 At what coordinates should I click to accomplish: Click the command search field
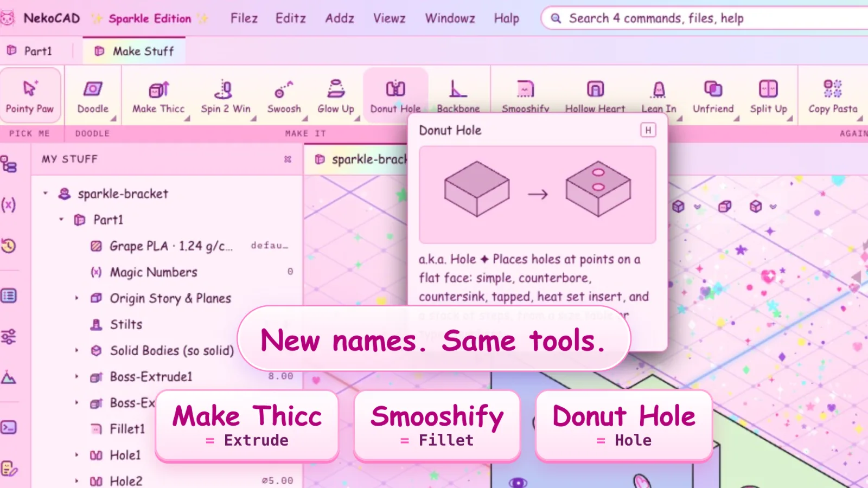click(705, 18)
